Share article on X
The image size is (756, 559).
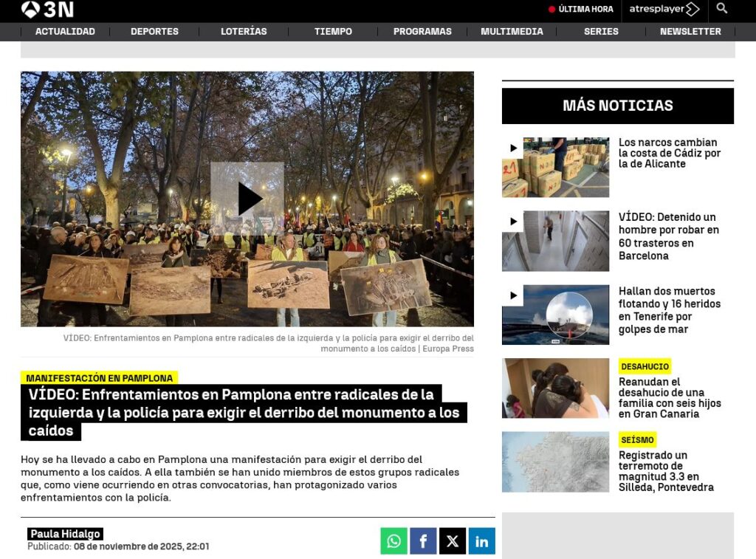(x=453, y=541)
